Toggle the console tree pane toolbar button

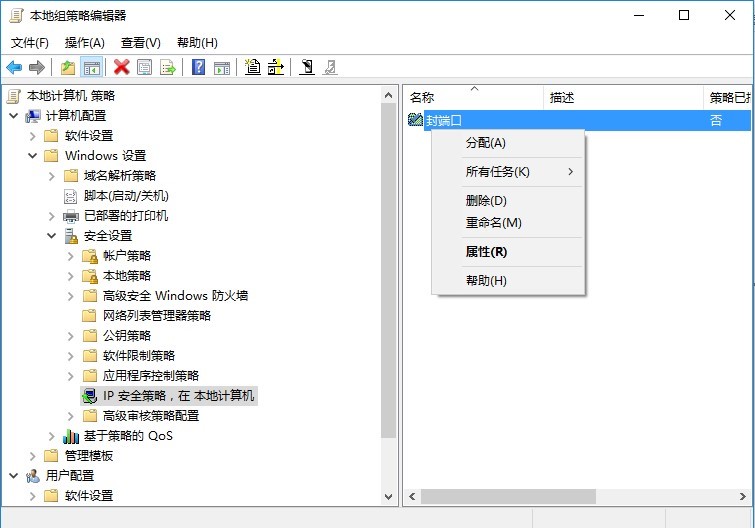click(x=91, y=68)
